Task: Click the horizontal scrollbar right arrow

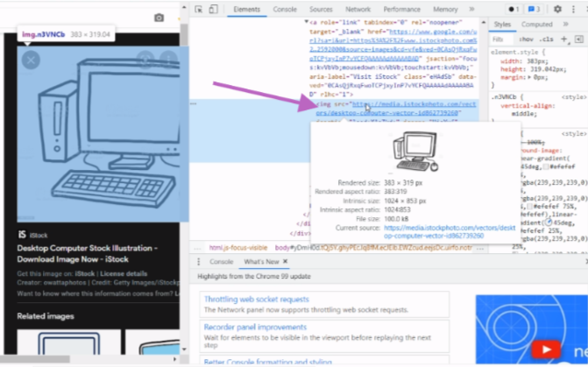Action: pos(174,359)
